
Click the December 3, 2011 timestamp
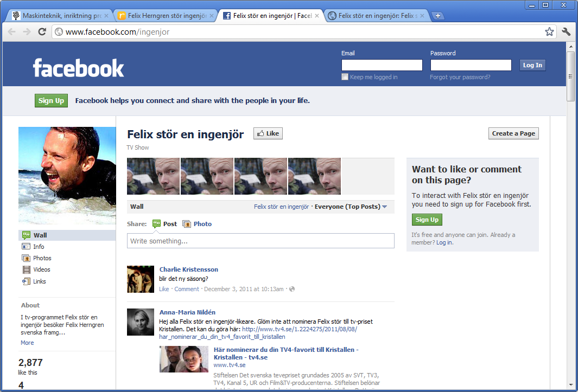pyautogui.click(x=244, y=289)
